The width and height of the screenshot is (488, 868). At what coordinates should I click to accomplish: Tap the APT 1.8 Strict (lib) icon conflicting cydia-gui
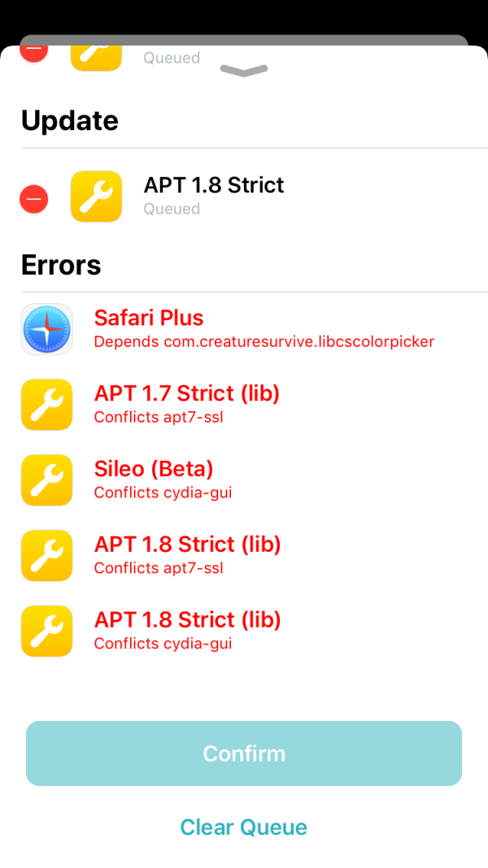pos(46,631)
